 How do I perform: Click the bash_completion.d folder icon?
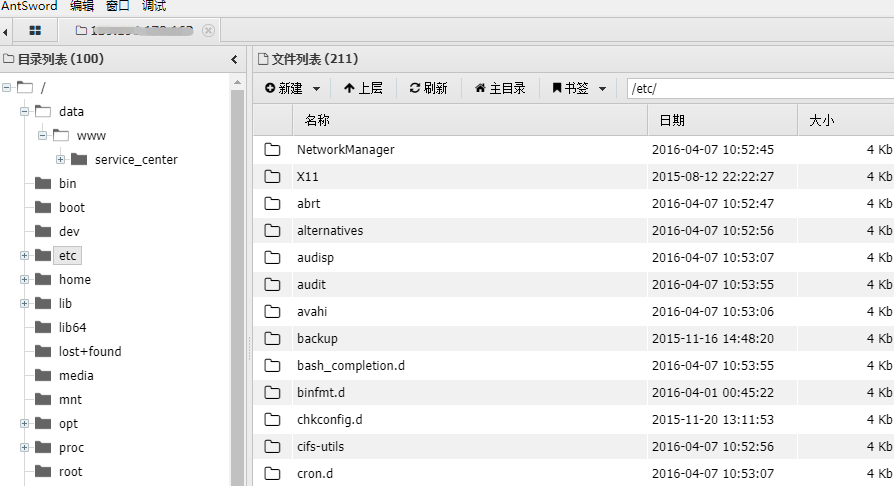tap(273, 365)
